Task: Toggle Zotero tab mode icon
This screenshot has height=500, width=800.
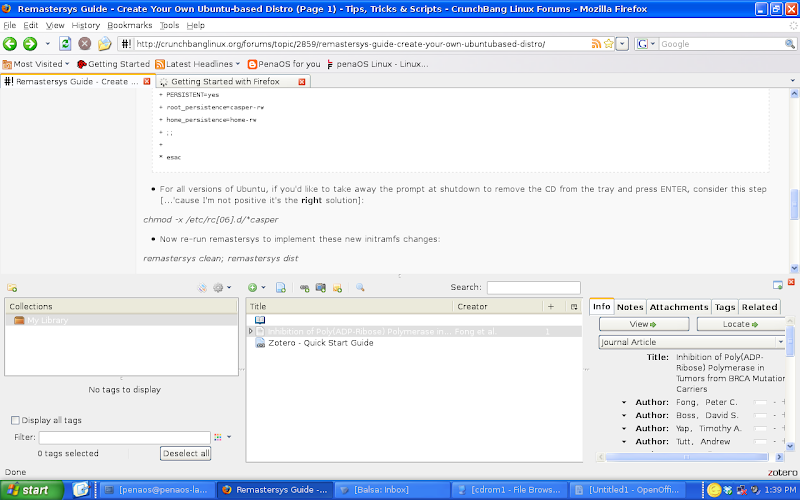Action: pyautogui.click(x=778, y=285)
